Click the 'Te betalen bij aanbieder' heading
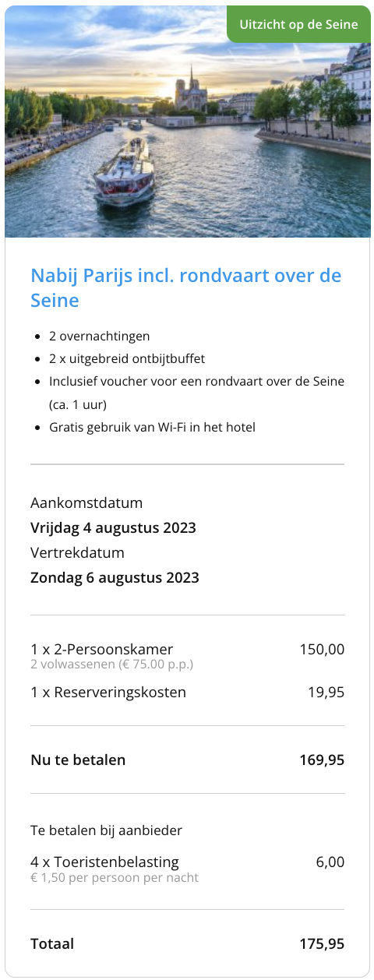Screen dimensions: 374x980 [106, 830]
